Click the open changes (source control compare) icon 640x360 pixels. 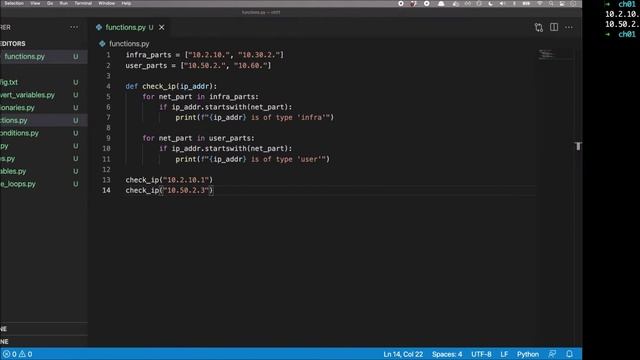click(538, 27)
